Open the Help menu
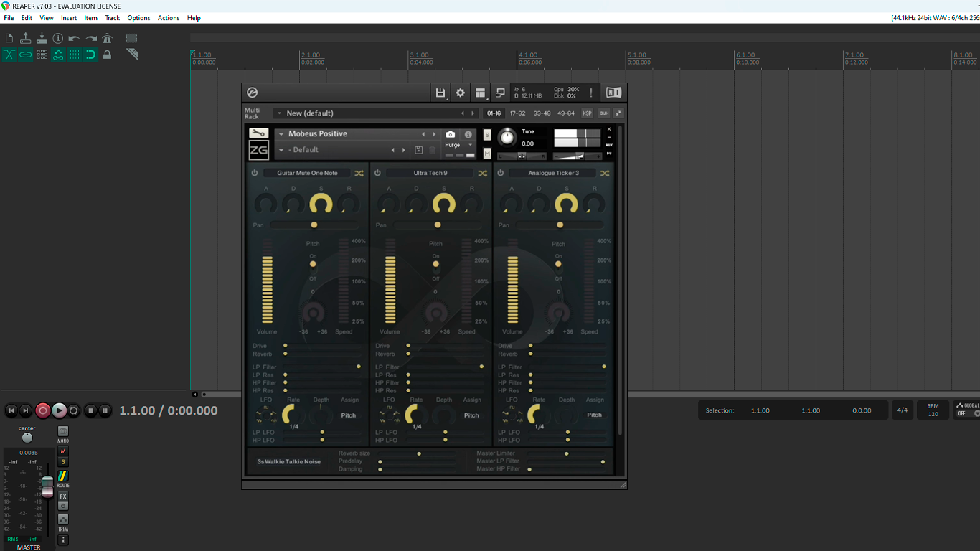Image resolution: width=980 pixels, height=551 pixels. 194,18
